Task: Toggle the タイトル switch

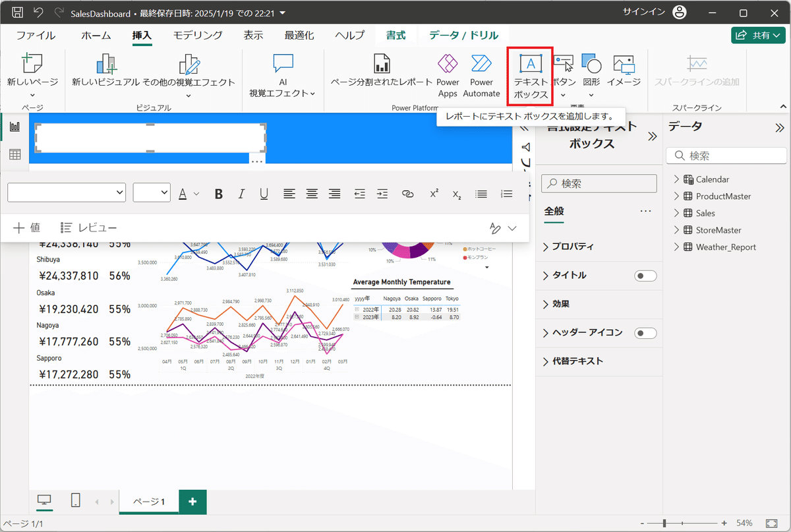Action: [x=645, y=276]
